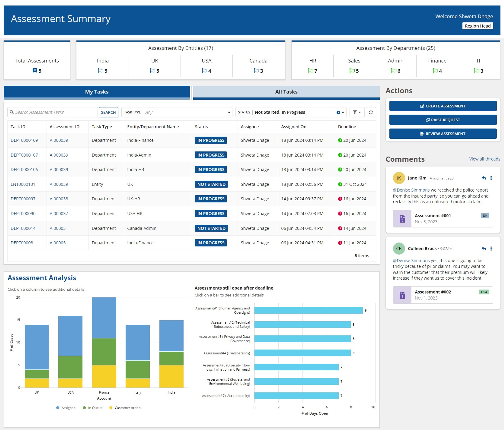Image resolution: width=504 pixels, height=430 pixels.
Task: Click the Review Assessment button
Action: (443, 134)
